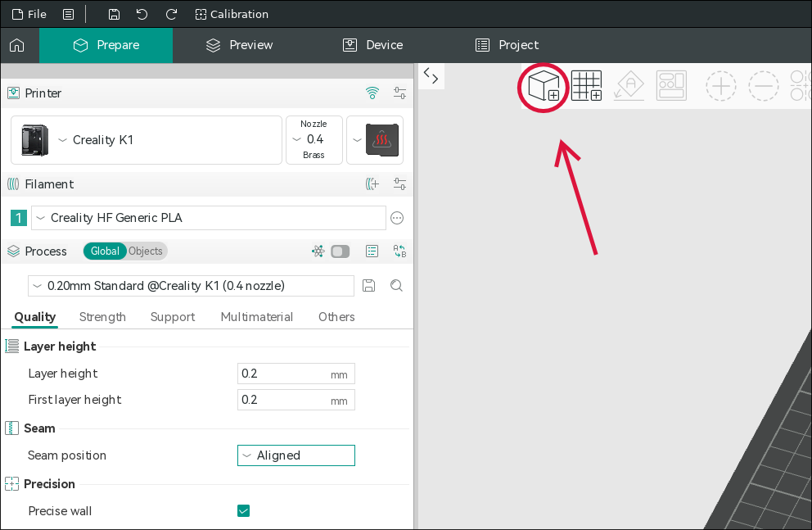Open the Compare presets icon
812x530 pixels.
coord(399,251)
